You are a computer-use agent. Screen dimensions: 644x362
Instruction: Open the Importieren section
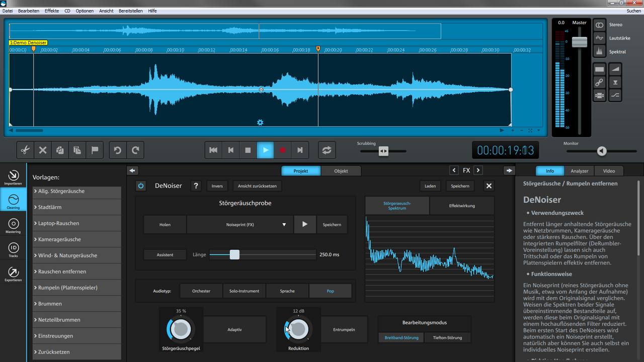click(x=13, y=177)
